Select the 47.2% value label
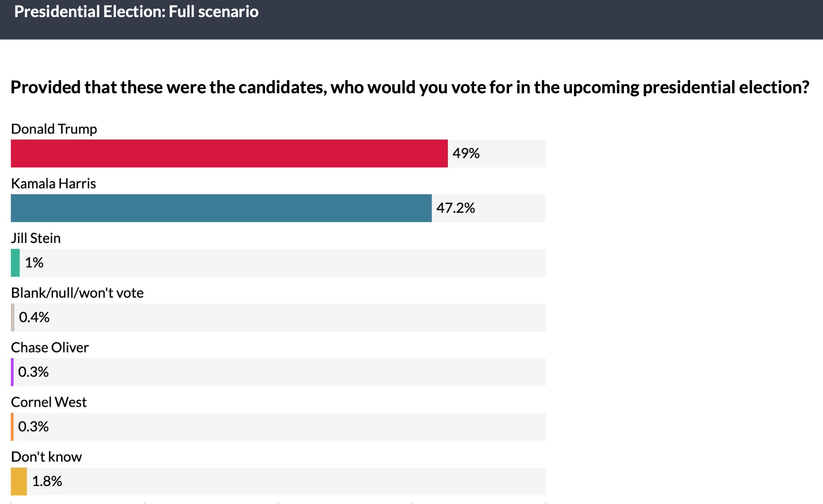This screenshot has height=504, width=823. point(456,208)
